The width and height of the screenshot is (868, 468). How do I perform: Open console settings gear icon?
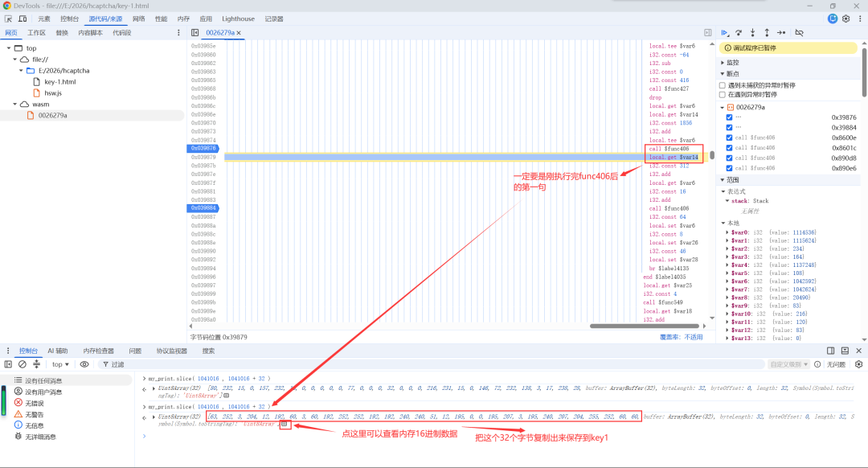click(x=858, y=364)
